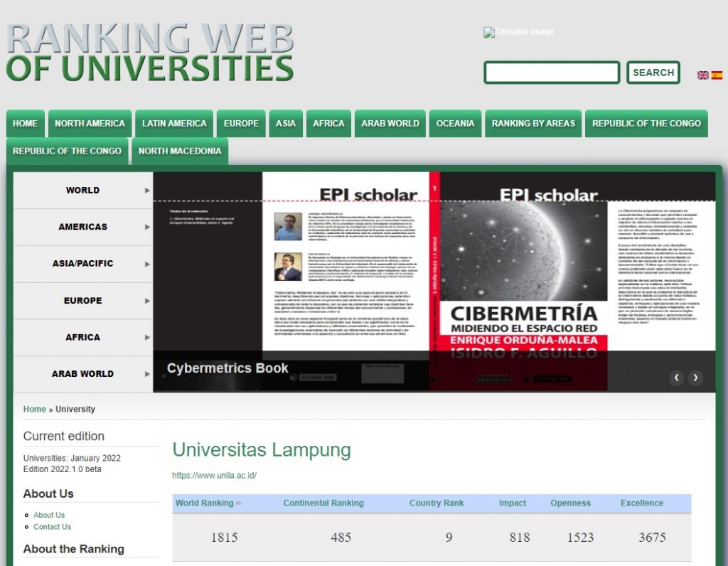
Task: Open REPUBLIC OF THE CONGO tab beside NORTH MACEDONIA
Action: 67,151
